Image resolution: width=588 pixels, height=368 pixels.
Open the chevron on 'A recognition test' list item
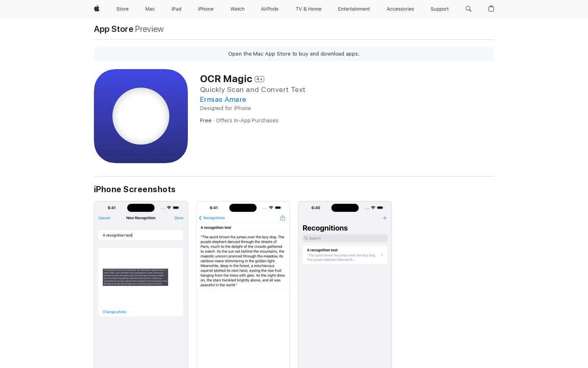click(383, 254)
